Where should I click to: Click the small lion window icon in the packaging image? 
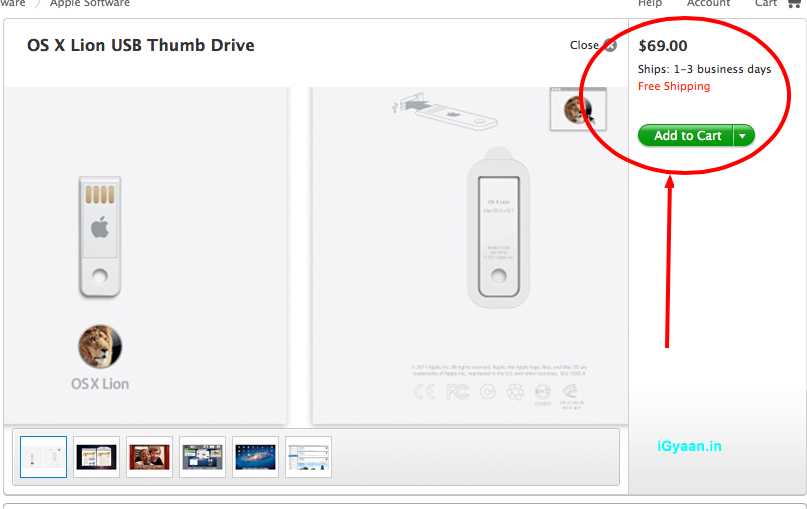[578, 109]
